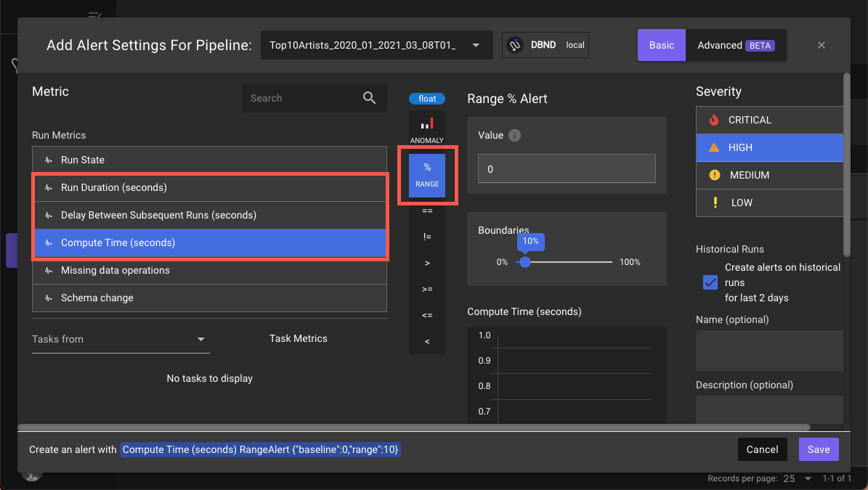Click the Cancel button
Screen dimensions: 868x490
(x=762, y=449)
